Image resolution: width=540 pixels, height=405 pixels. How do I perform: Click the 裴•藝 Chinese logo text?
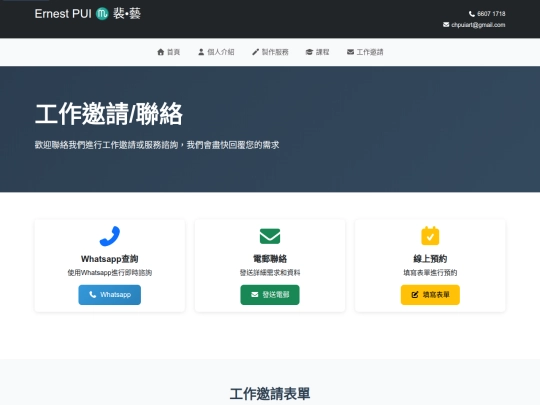tap(127, 14)
